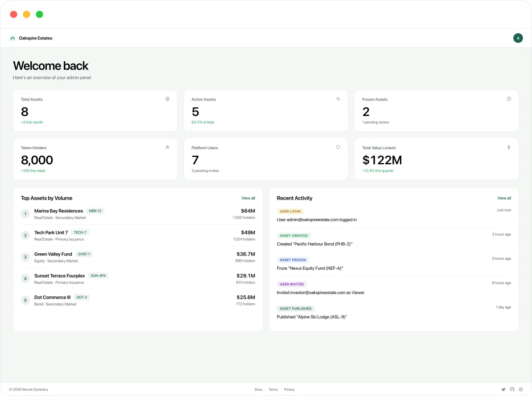The height and width of the screenshot is (396, 532).
Task: Click rank 4 badge for Sunset Terrace Fourplex
Action: (x=25, y=279)
